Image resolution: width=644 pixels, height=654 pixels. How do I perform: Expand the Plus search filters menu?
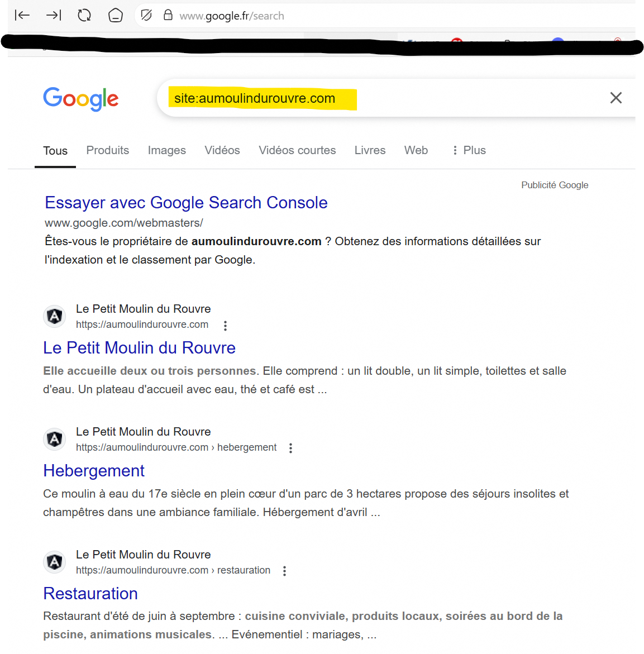(469, 150)
